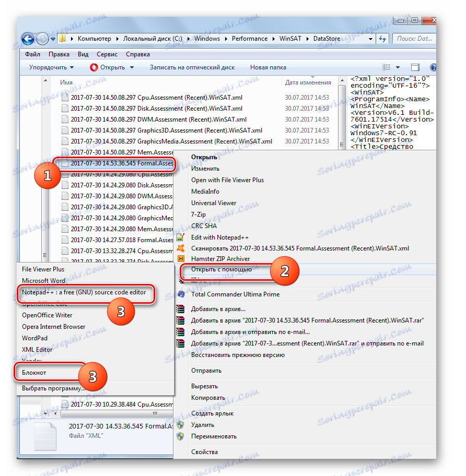Open the 7-Zip submenu entry

[x=198, y=215]
